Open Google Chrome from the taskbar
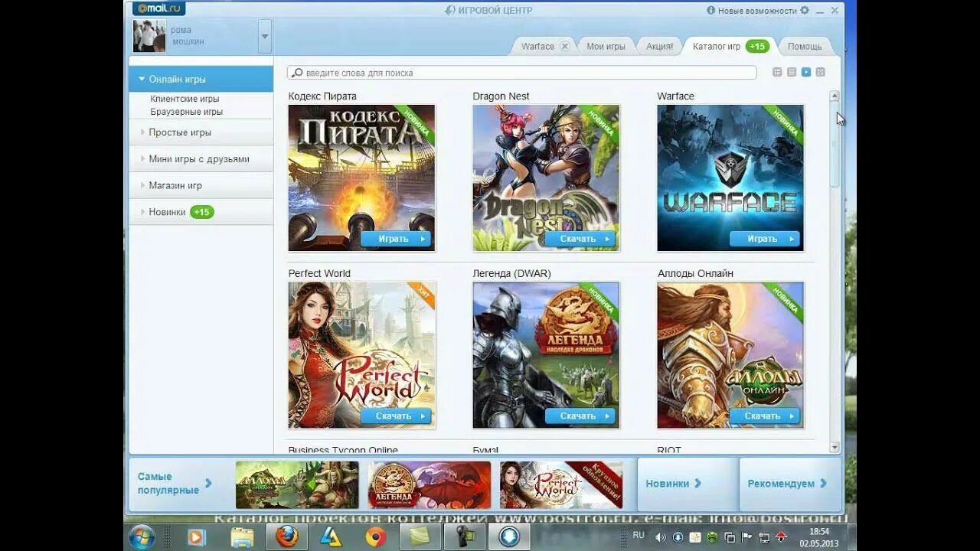Screen dimensions: 980x551 click(376, 537)
